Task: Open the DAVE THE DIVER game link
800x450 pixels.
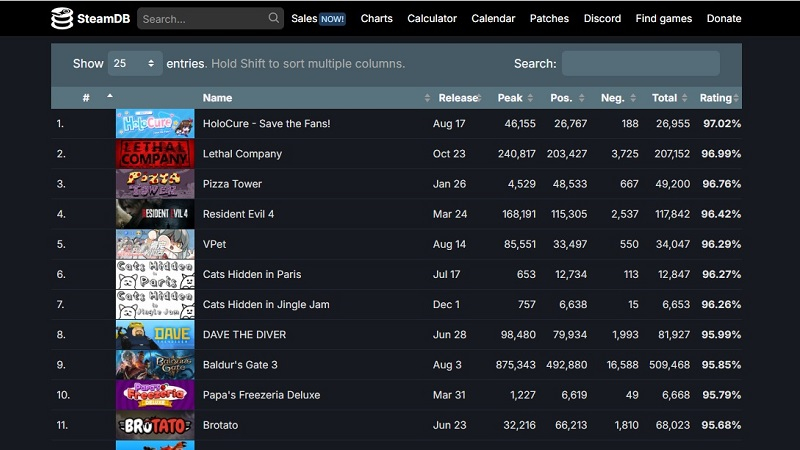Action: (243, 335)
